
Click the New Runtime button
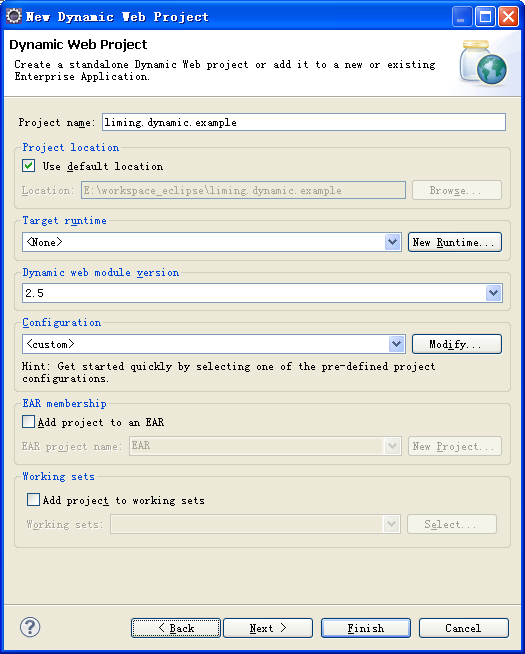tap(455, 242)
